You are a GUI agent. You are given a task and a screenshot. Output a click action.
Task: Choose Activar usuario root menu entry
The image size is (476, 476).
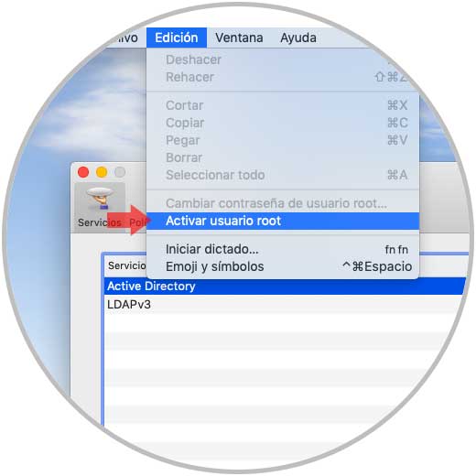(x=283, y=221)
